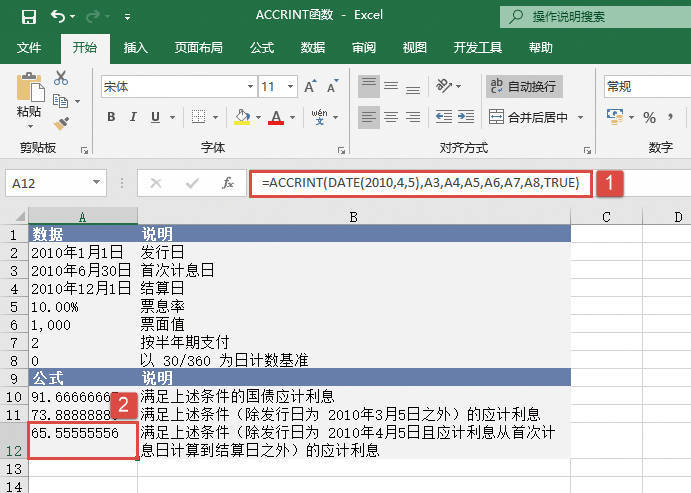Image resolution: width=691 pixels, height=493 pixels.
Task: Open the merge and center dropdown arrow
Action: (580, 117)
